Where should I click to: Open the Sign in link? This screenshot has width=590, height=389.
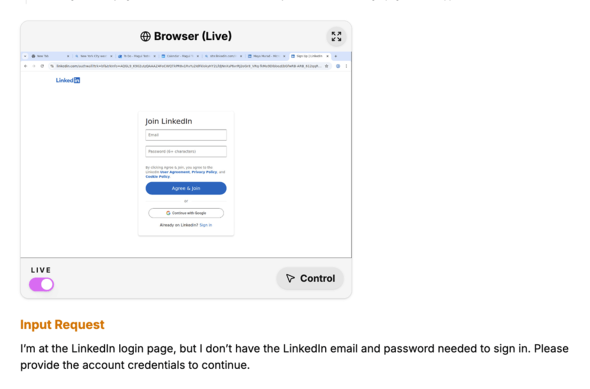click(205, 225)
